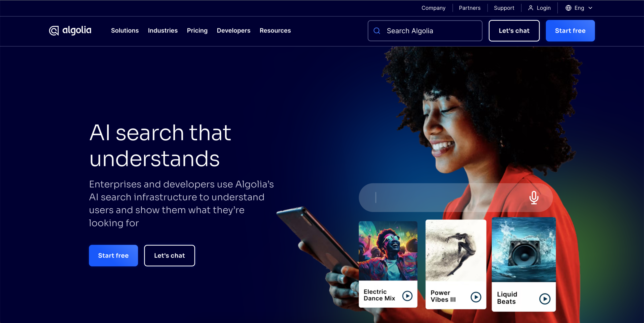Screen dimensions: 644x323
Task: Click the user icon beside Login
Action: click(x=531, y=8)
